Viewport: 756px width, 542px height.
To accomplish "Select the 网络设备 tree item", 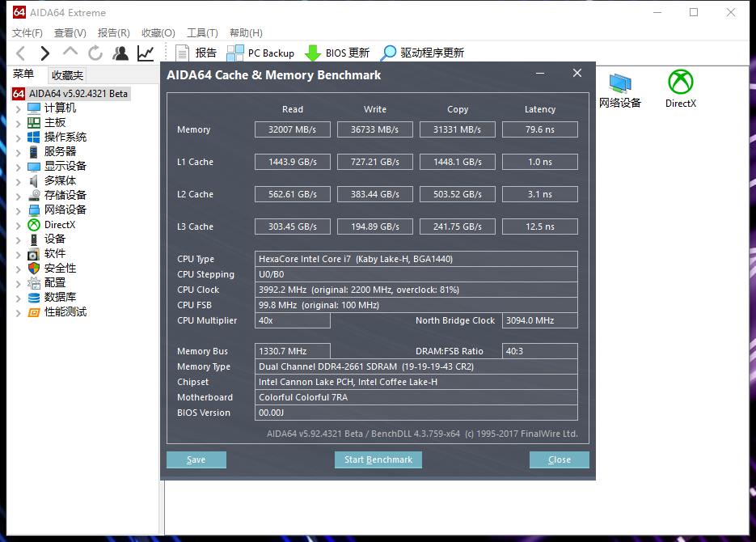I will click(x=65, y=210).
